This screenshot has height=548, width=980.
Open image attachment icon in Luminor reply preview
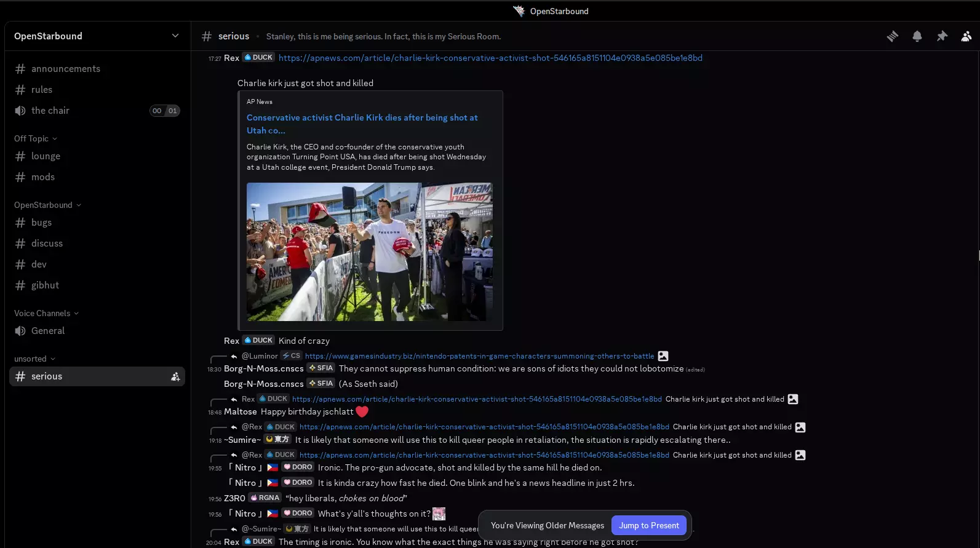[663, 356]
